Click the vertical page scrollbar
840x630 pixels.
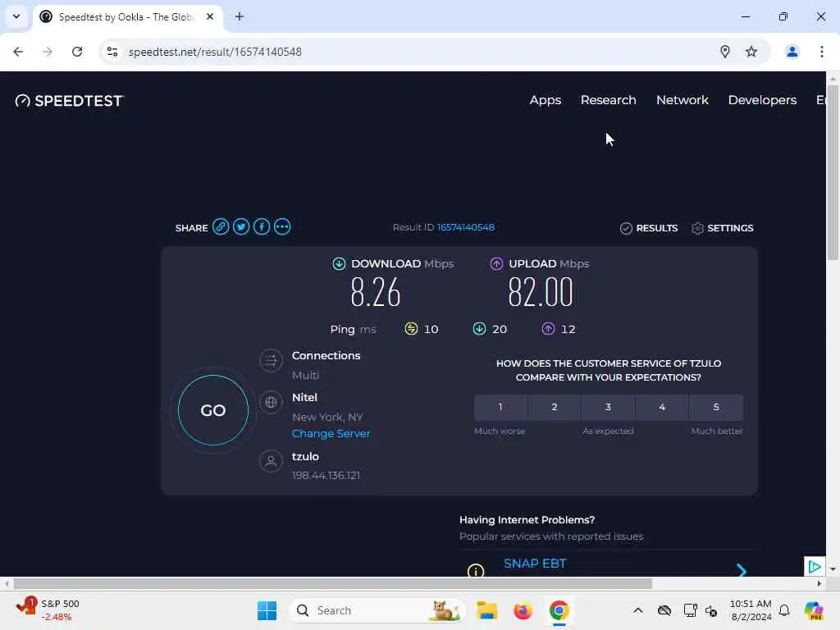[x=833, y=172]
